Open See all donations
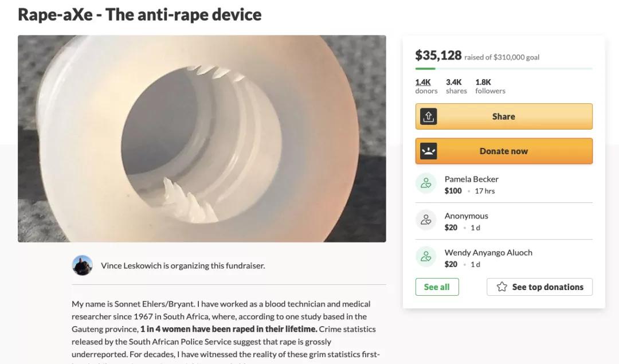This screenshot has height=364, width=619. [437, 287]
